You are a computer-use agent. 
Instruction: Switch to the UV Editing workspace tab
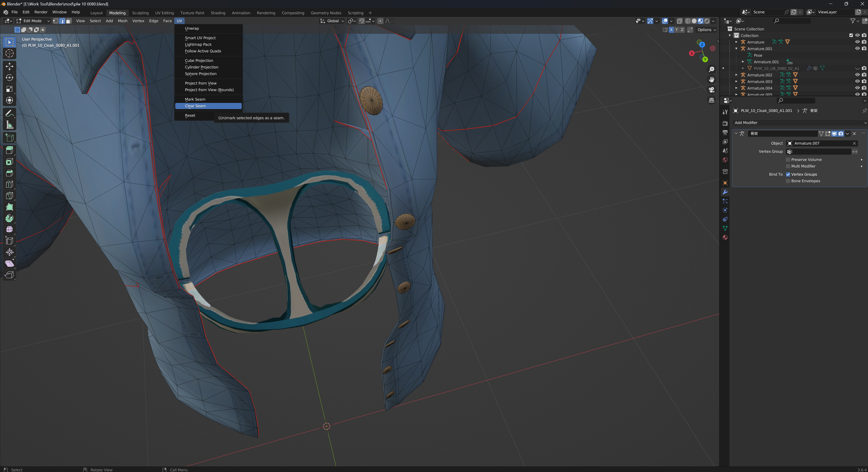[x=164, y=13]
